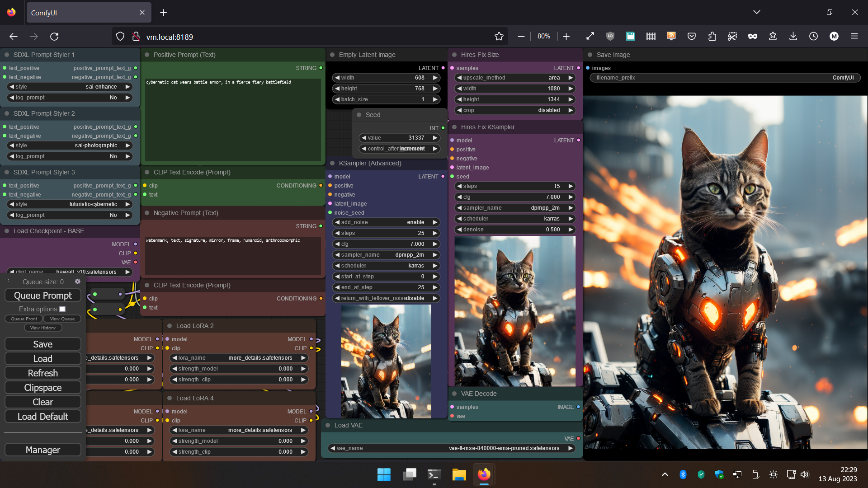The height and width of the screenshot is (488, 868).
Task: Click the ComfyUI browser extension icon
Action: click(631, 36)
